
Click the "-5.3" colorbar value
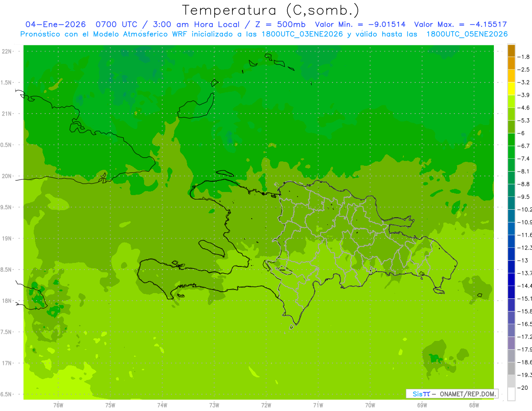pos(524,120)
